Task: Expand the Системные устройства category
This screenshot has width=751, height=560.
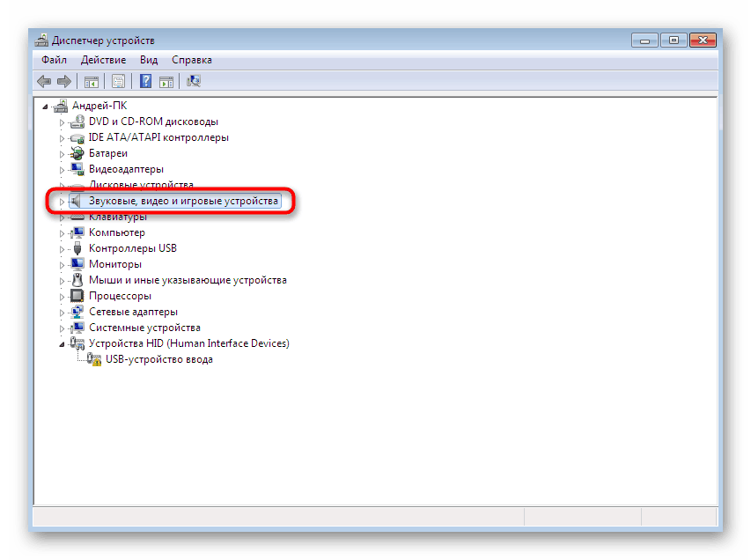Action: 62,328
